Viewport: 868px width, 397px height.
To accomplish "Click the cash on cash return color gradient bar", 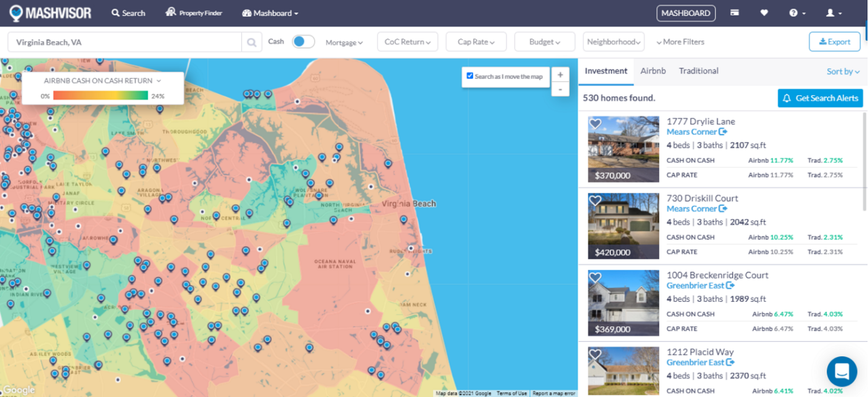I will [x=101, y=96].
